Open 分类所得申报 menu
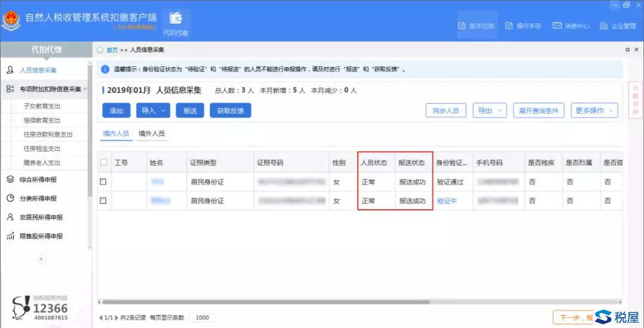The height and width of the screenshot is (328, 644). coord(38,198)
